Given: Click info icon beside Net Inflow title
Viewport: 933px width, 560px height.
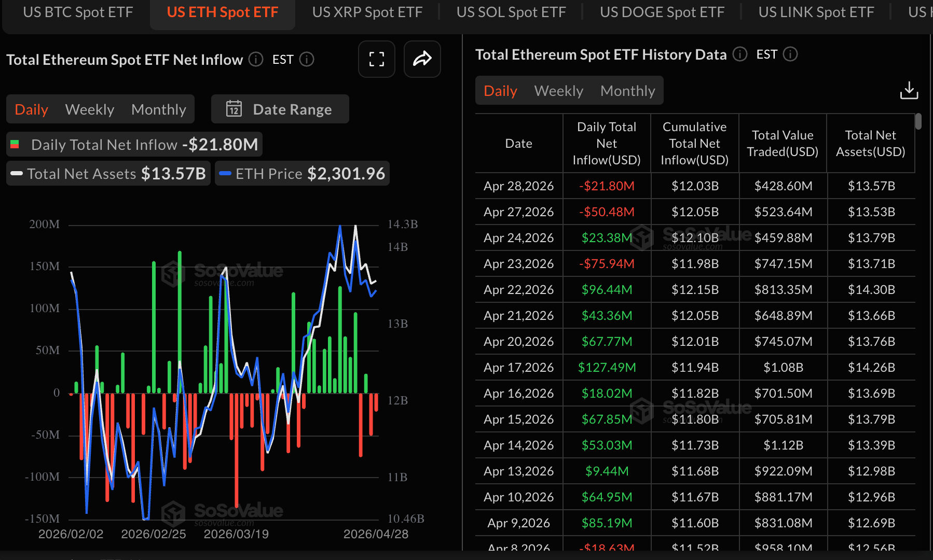Looking at the screenshot, I should point(255,60).
